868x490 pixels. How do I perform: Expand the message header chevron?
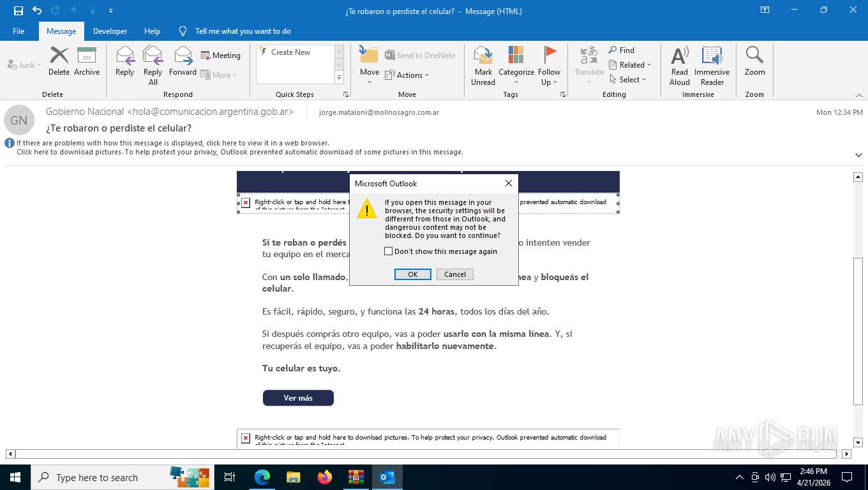pyautogui.click(x=858, y=155)
